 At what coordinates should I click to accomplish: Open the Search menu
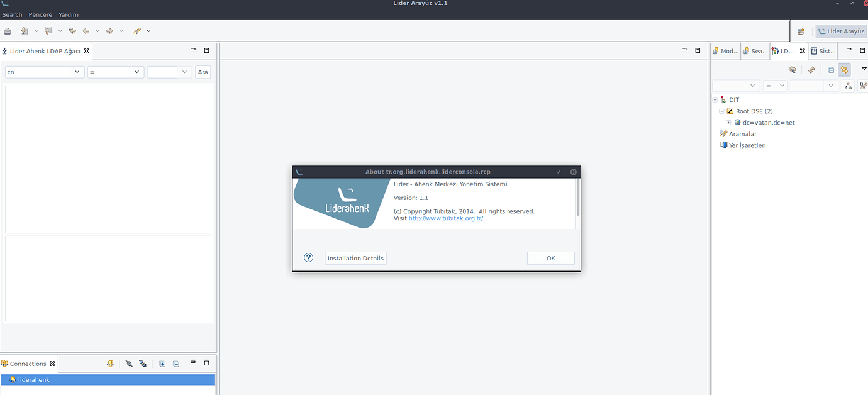12,14
